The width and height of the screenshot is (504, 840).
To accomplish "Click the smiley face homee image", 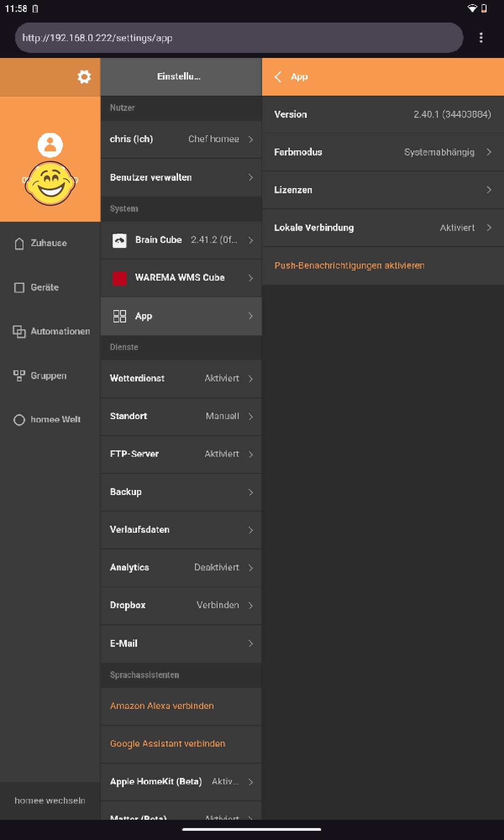I will coord(50,184).
